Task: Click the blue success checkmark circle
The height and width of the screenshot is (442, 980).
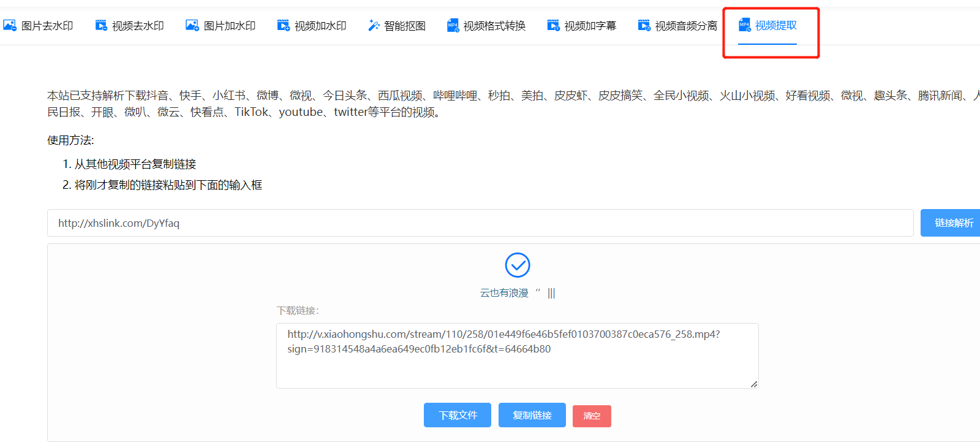Action: pyautogui.click(x=518, y=265)
